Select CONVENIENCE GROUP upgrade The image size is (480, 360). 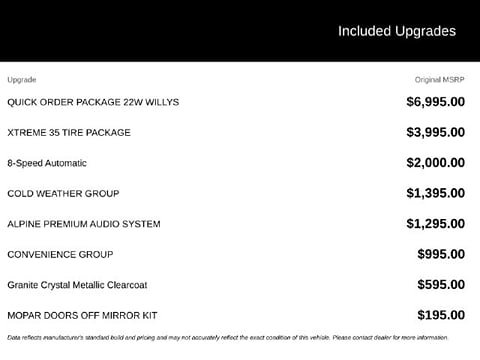tap(60, 255)
